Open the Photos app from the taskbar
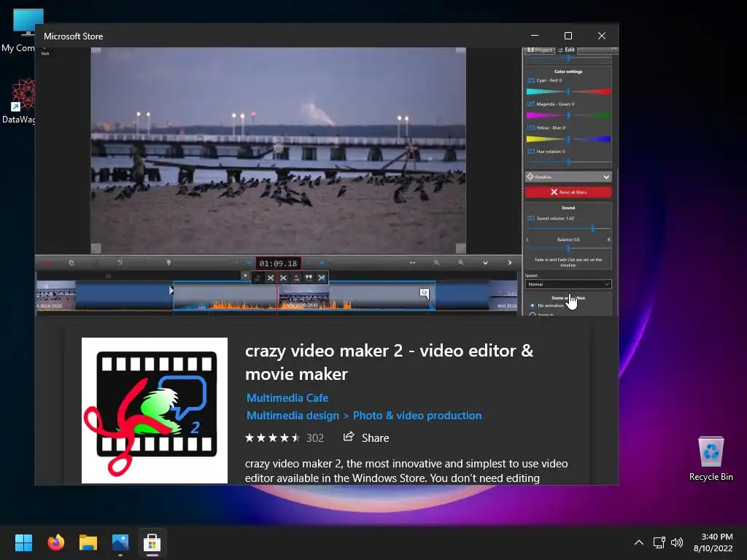The image size is (747, 560). coord(120,542)
